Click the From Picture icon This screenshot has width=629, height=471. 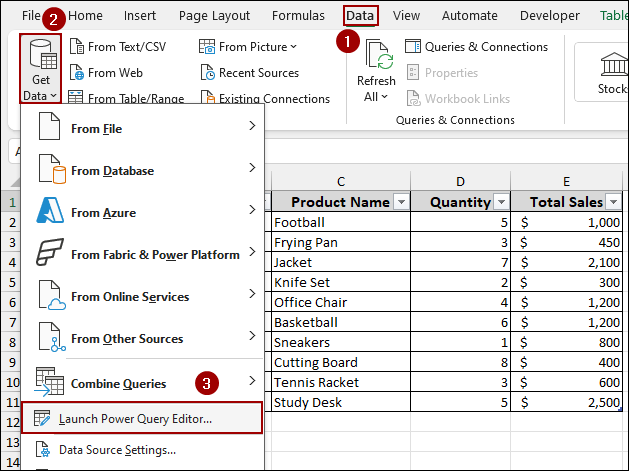(x=207, y=47)
